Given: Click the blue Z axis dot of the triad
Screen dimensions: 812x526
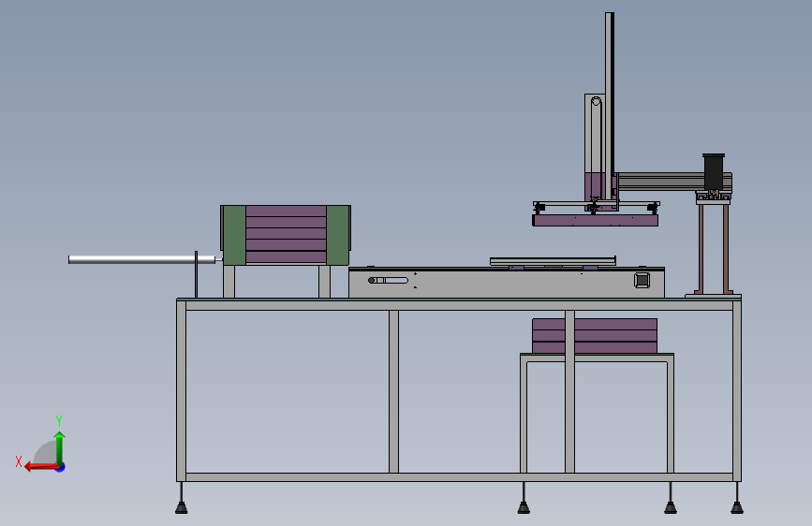Looking at the screenshot, I should (x=61, y=467).
